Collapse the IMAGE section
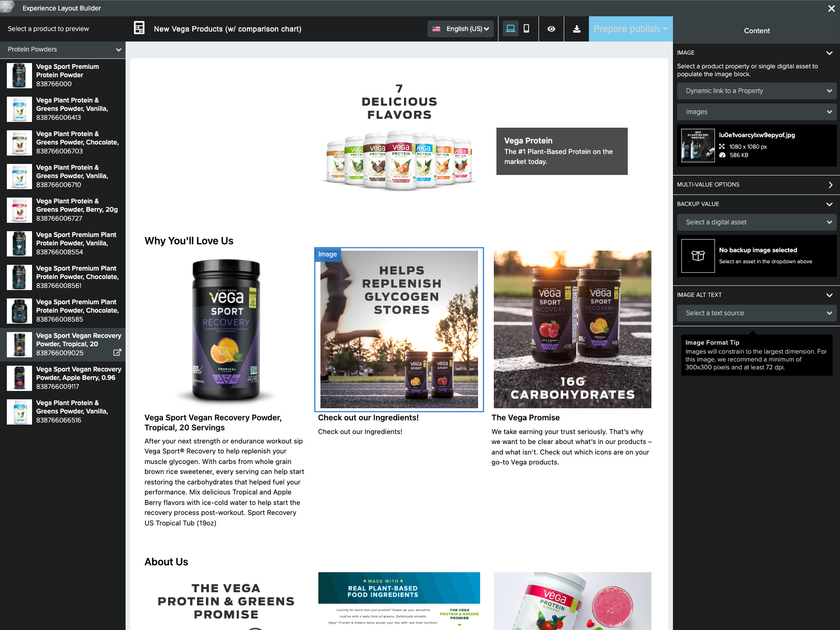 [829, 53]
